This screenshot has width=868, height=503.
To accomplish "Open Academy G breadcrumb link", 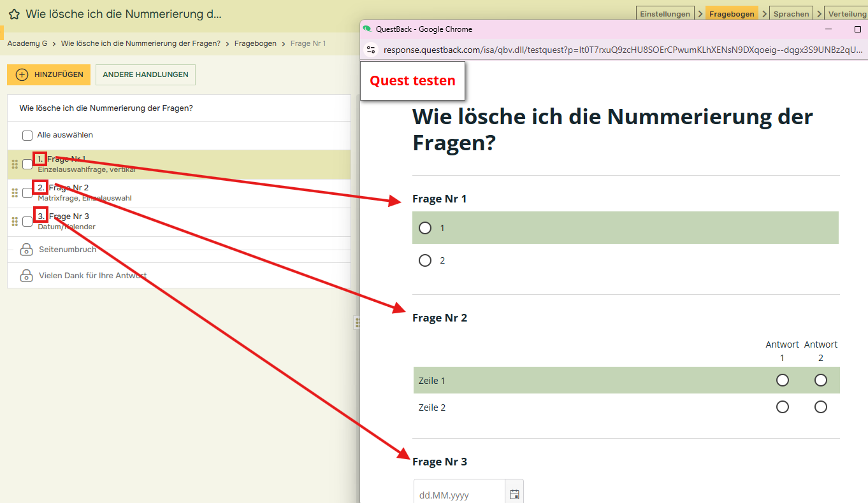I will click(x=27, y=43).
